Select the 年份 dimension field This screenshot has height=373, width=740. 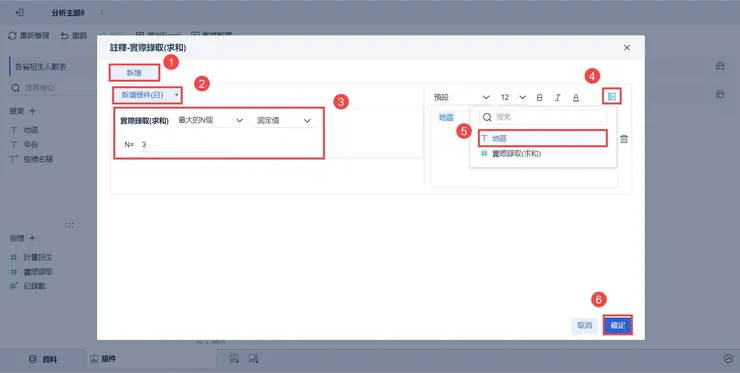(x=31, y=144)
